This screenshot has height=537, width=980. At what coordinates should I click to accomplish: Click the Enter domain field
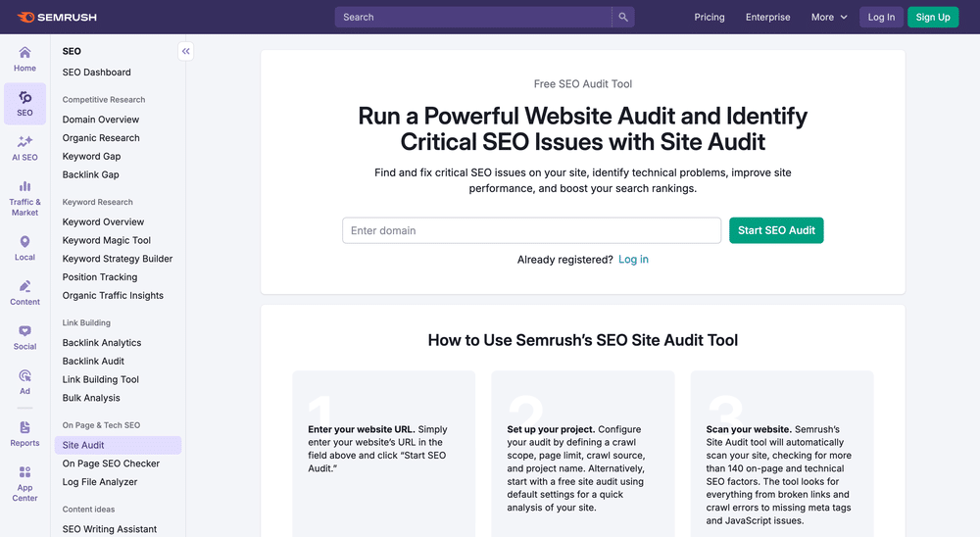click(532, 230)
